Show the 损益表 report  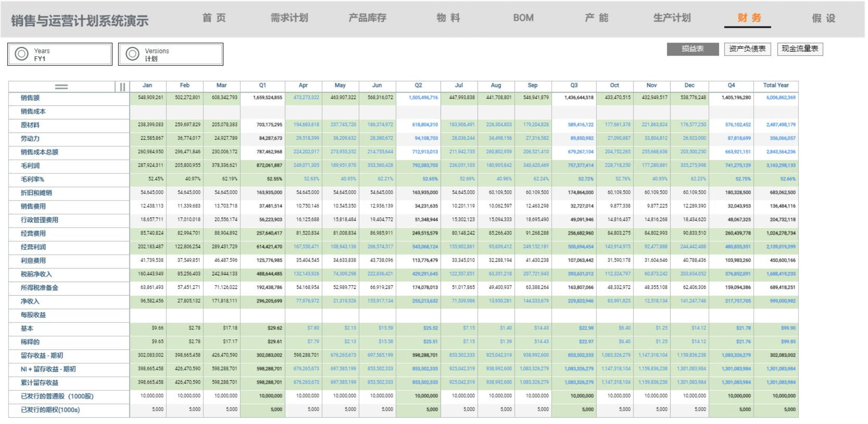pyautogui.click(x=692, y=49)
